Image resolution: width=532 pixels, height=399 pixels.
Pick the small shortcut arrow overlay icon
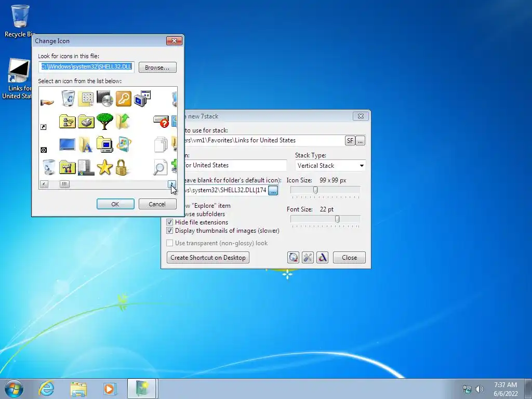(44, 127)
